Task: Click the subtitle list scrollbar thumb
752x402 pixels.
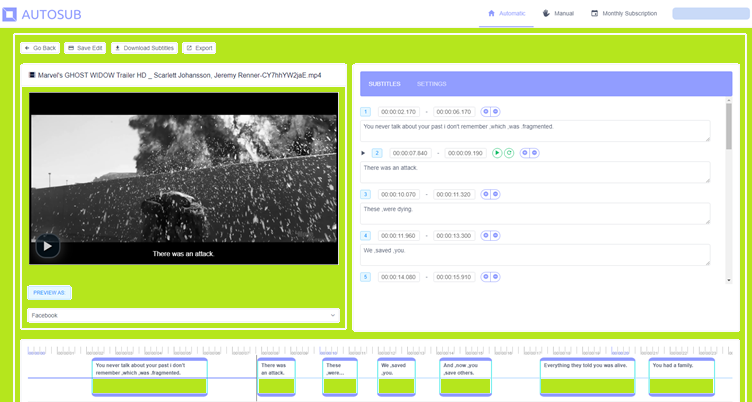Action: coord(729,127)
